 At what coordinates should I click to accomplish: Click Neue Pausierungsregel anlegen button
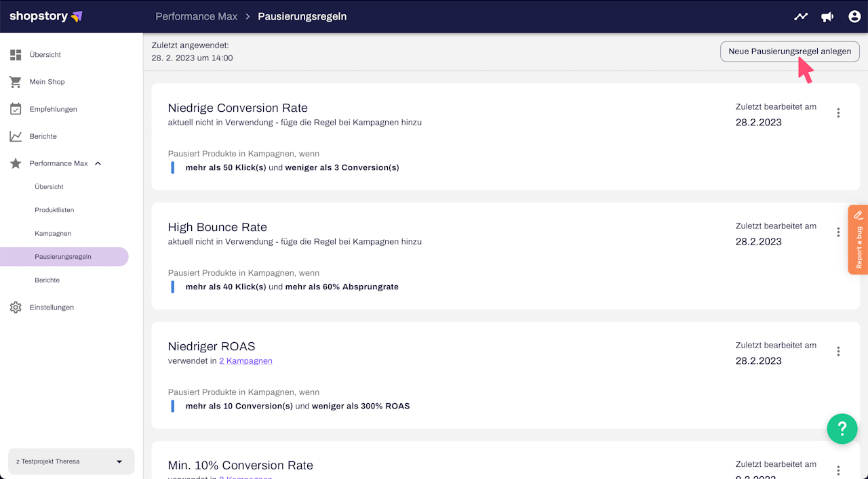click(x=789, y=51)
